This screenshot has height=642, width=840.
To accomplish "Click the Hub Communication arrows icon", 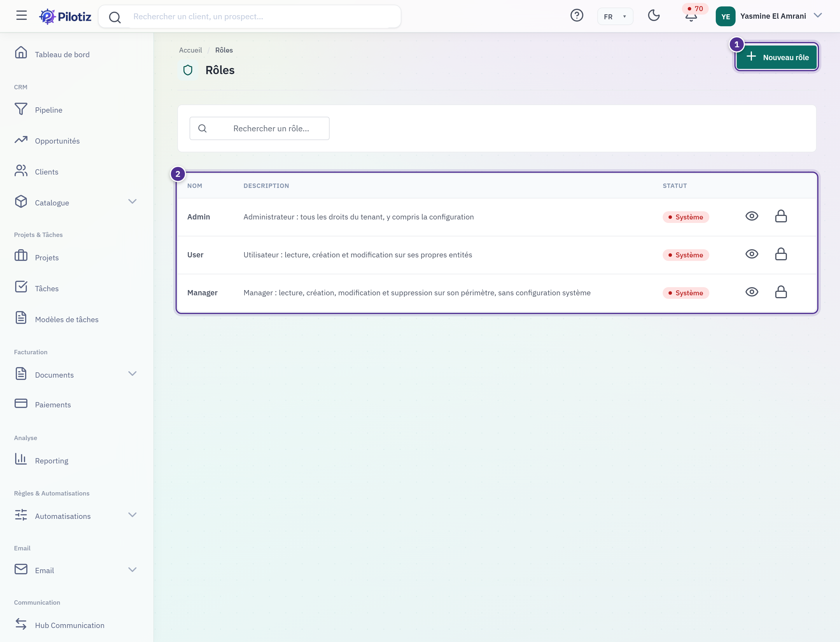I will pos(21,624).
